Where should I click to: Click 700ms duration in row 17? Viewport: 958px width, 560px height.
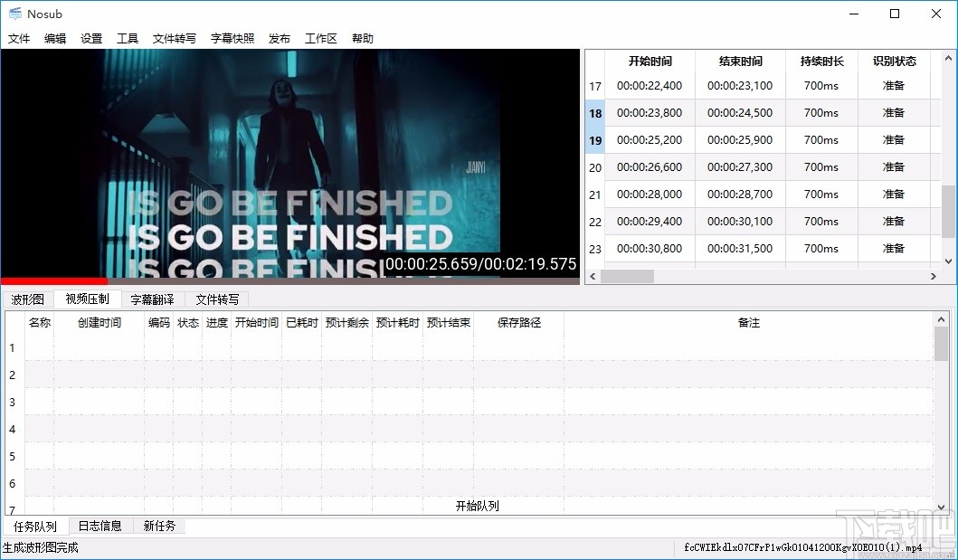click(x=821, y=86)
